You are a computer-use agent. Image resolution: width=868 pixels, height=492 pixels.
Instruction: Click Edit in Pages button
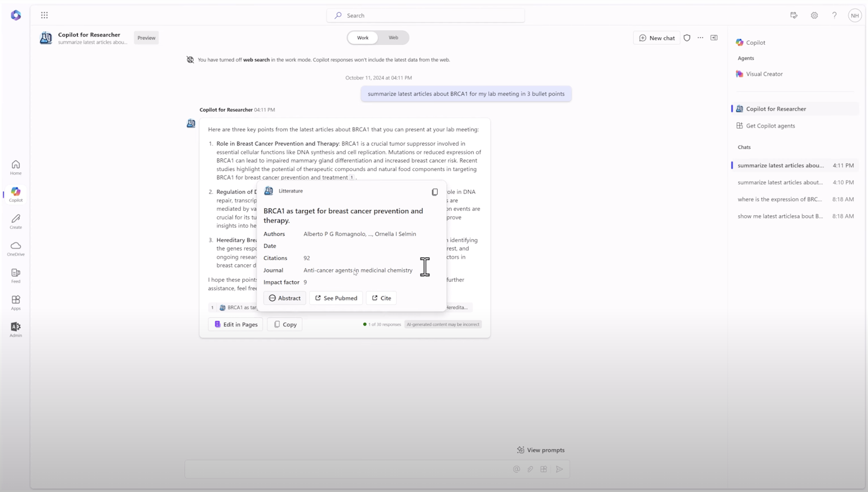236,324
